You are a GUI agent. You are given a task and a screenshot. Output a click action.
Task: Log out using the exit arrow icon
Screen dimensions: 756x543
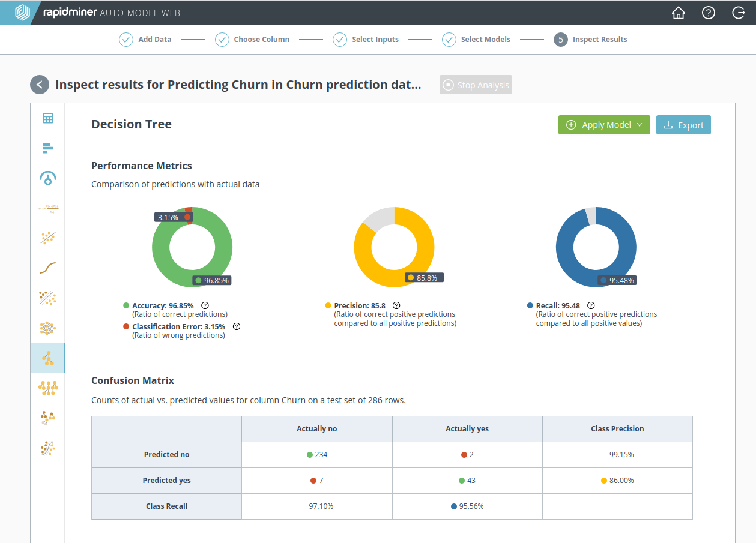pos(739,13)
